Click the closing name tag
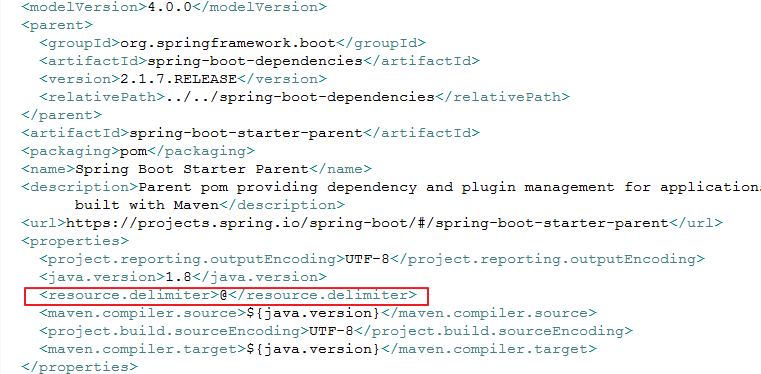 (x=340, y=169)
